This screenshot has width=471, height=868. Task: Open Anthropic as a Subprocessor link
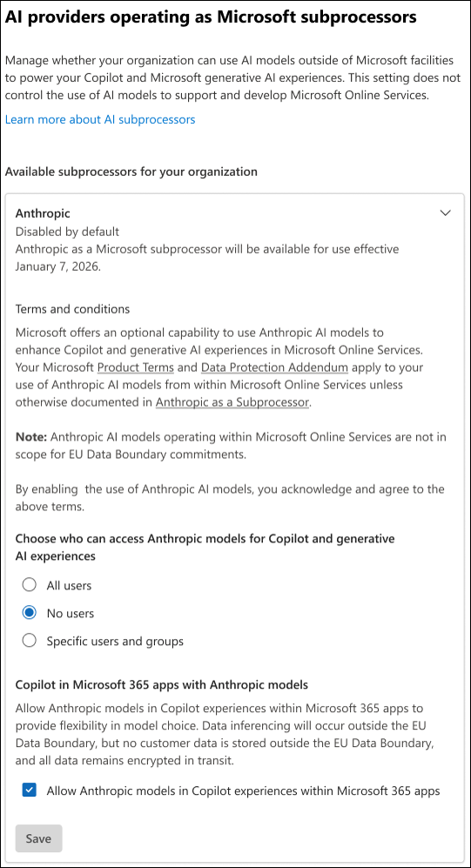(232, 402)
